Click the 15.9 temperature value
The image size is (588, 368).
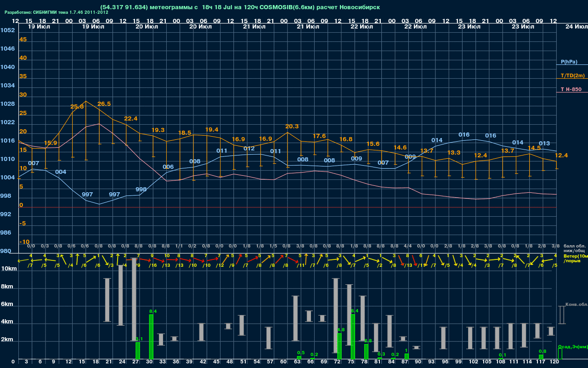(x=51, y=143)
